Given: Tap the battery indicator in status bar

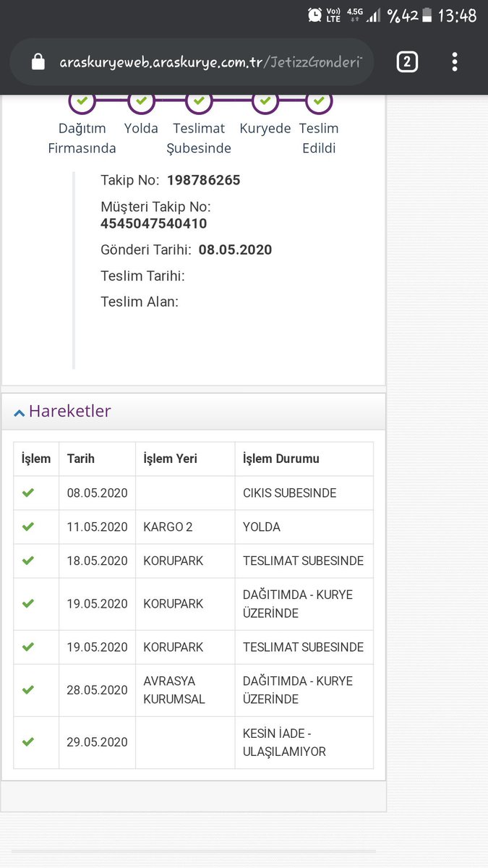Looking at the screenshot, I should pyautogui.click(x=427, y=14).
